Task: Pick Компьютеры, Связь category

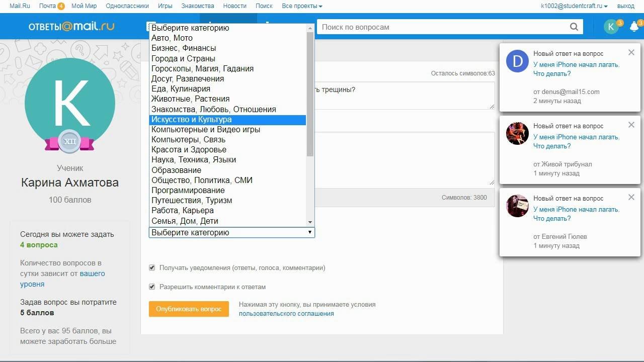Action: (x=228, y=140)
